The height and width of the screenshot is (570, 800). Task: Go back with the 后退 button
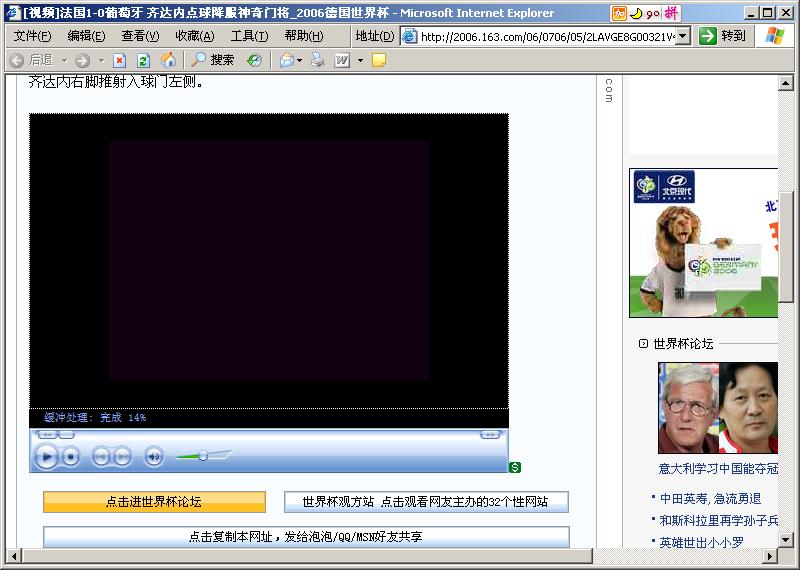tap(32, 61)
